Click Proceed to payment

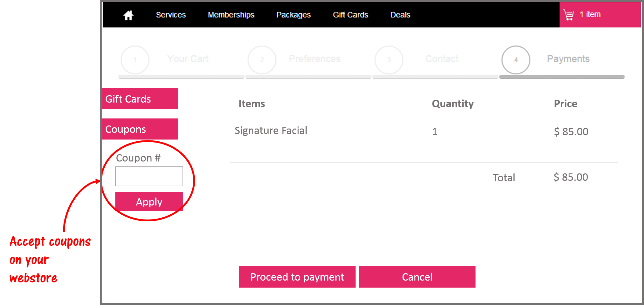297,277
